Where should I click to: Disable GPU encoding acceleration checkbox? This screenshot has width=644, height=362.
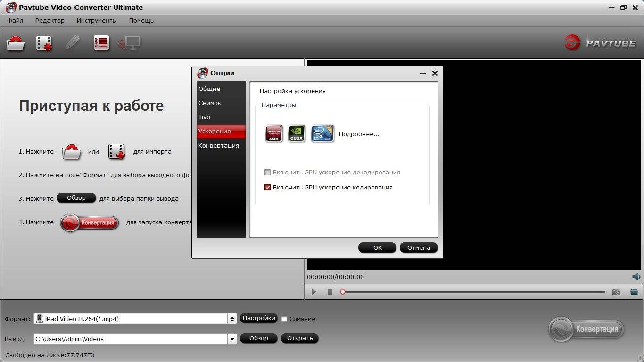[x=268, y=188]
